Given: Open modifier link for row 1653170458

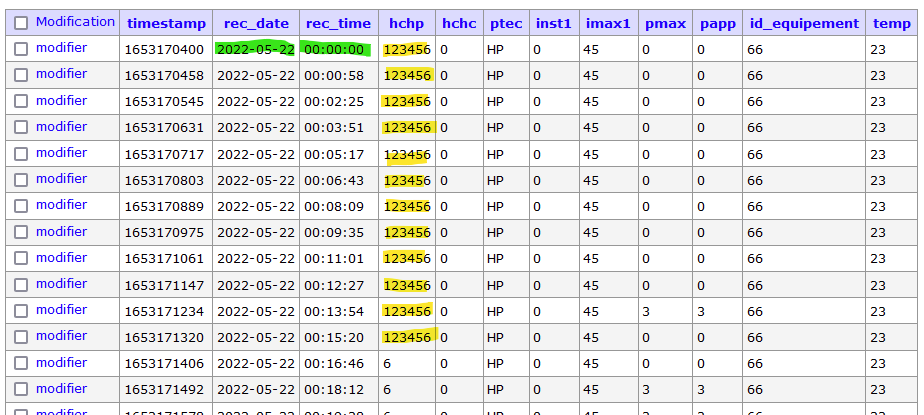Looking at the screenshot, I should [x=61, y=74].
